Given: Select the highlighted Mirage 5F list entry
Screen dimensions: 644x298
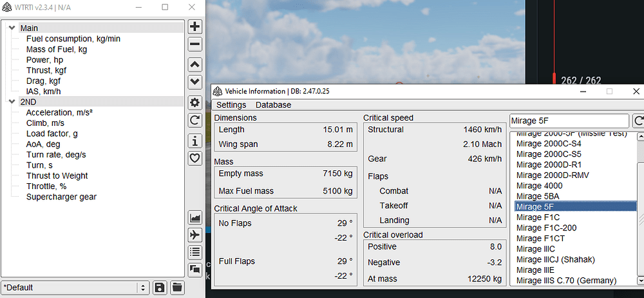Looking at the screenshot, I should click(x=575, y=206).
